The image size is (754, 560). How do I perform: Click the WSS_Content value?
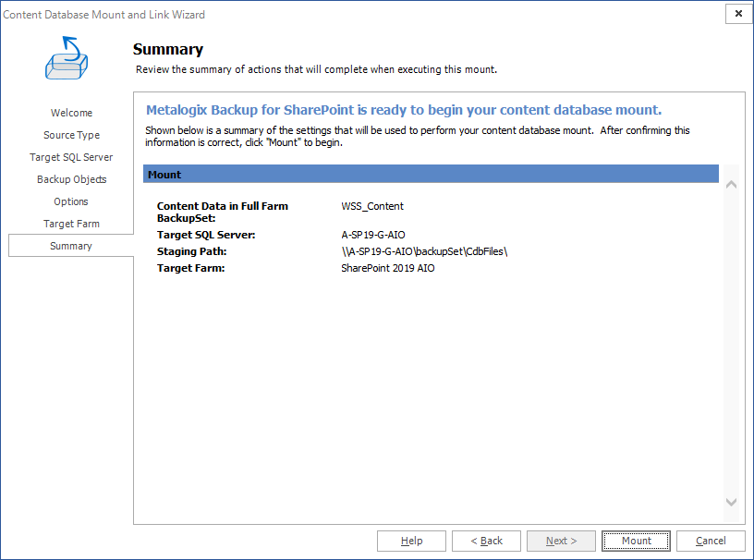pyautogui.click(x=372, y=206)
